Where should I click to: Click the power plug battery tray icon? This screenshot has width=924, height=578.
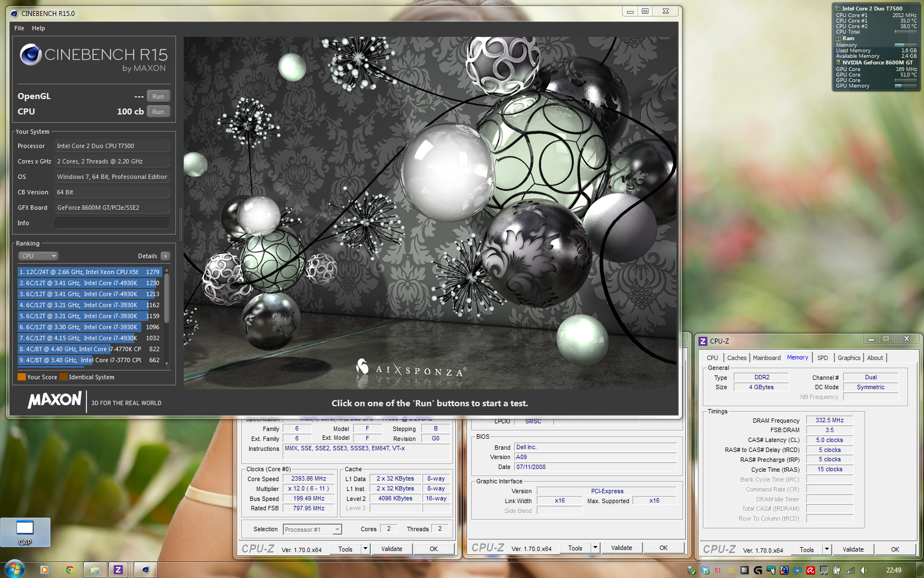click(837, 570)
